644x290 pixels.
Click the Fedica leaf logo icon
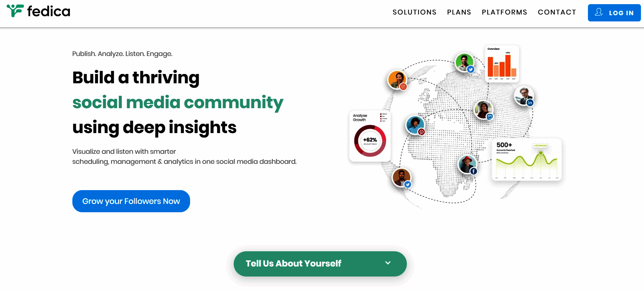click(x=15, y=11)
